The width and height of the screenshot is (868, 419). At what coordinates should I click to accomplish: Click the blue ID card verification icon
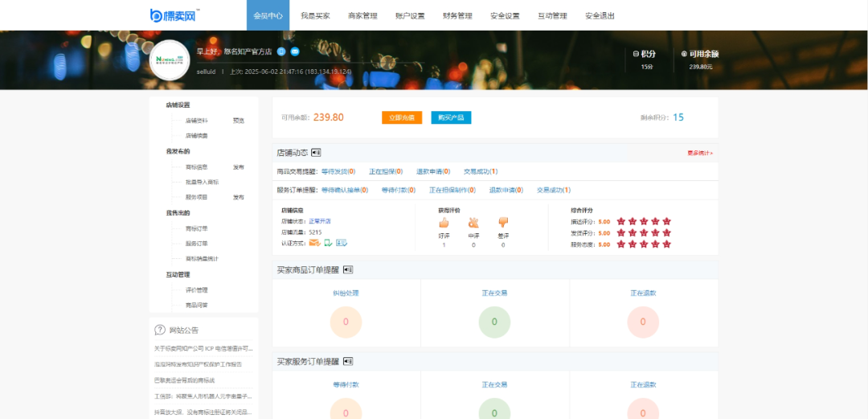342,243
